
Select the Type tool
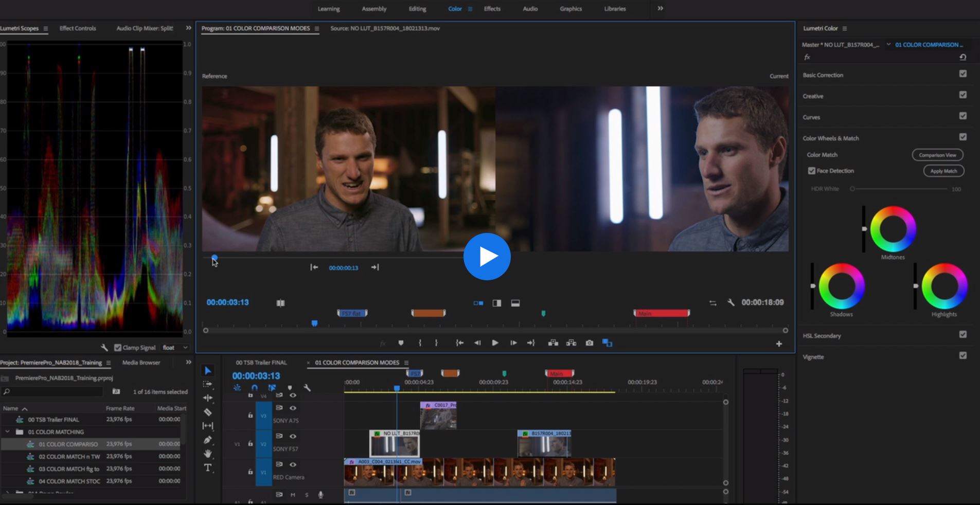pyautogui.click(x=208, y=467)
